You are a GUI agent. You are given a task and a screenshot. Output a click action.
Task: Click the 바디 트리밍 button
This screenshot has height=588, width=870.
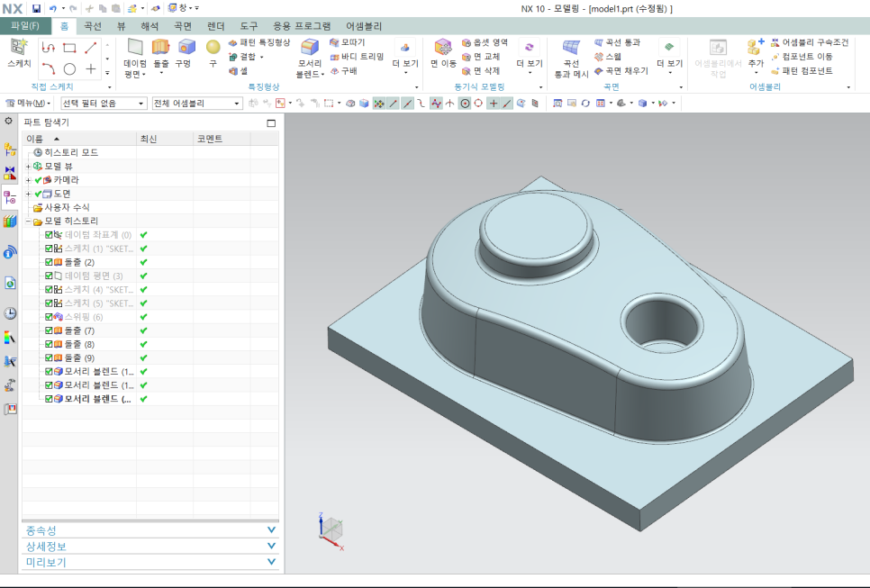coord(357,57)
